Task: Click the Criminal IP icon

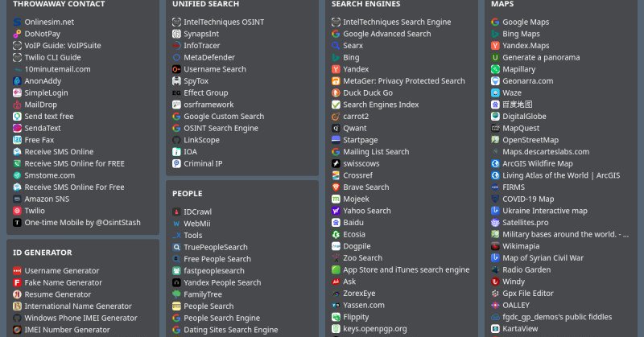Action: pos(176,164)
